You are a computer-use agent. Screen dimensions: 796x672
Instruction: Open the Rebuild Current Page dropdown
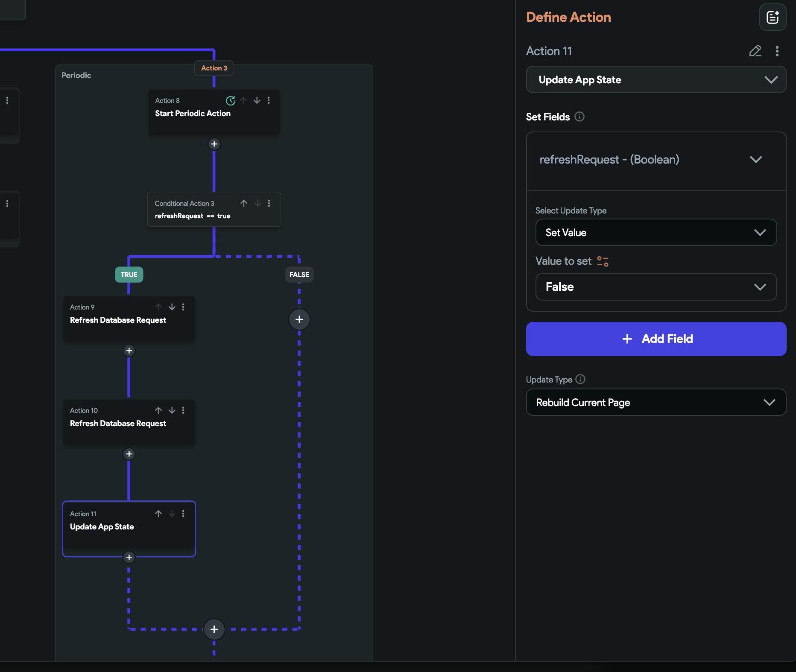click(656, 403)
